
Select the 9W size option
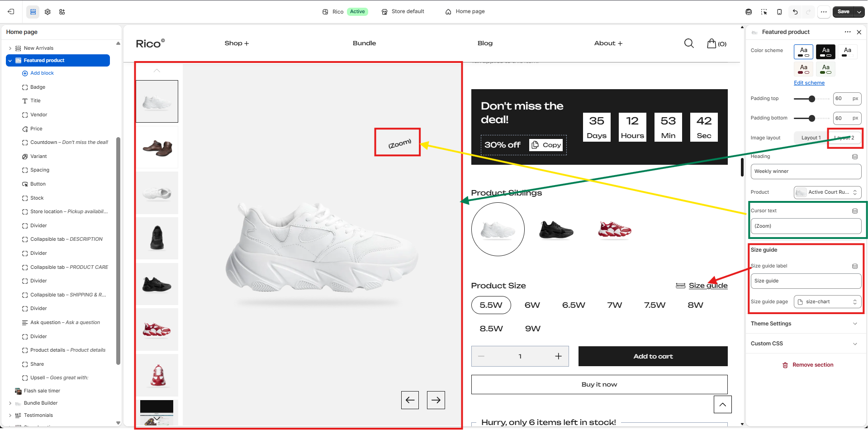point(533,329)
